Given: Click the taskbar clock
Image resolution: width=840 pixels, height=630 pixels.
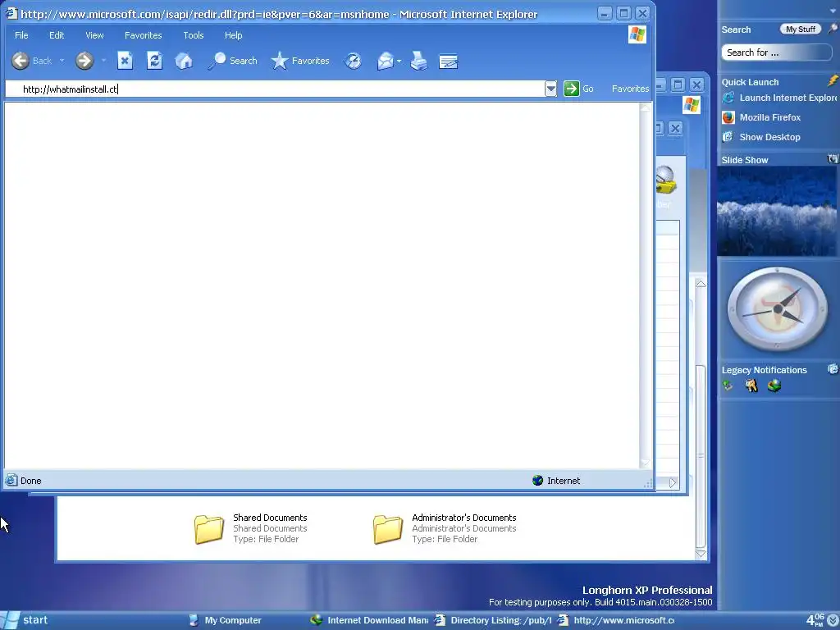Looking at the screenshot, I should [x=815, y=620].
